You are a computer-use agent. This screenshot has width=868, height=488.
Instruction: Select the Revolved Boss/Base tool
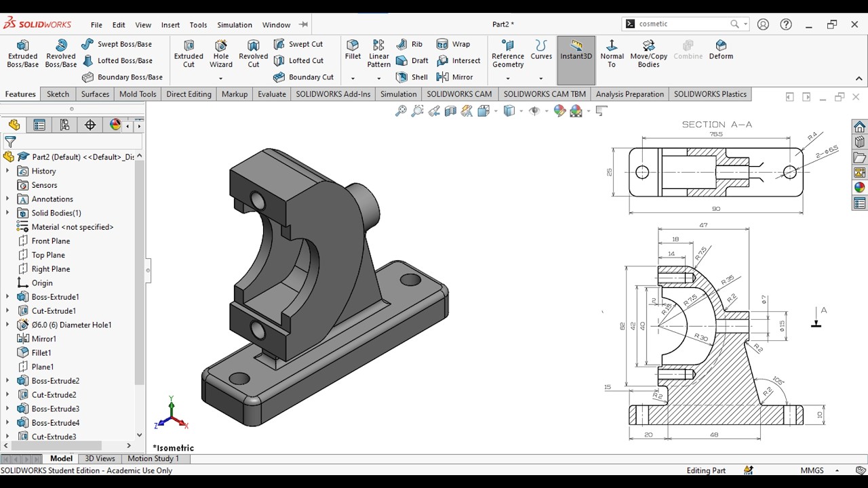point(60,53)
